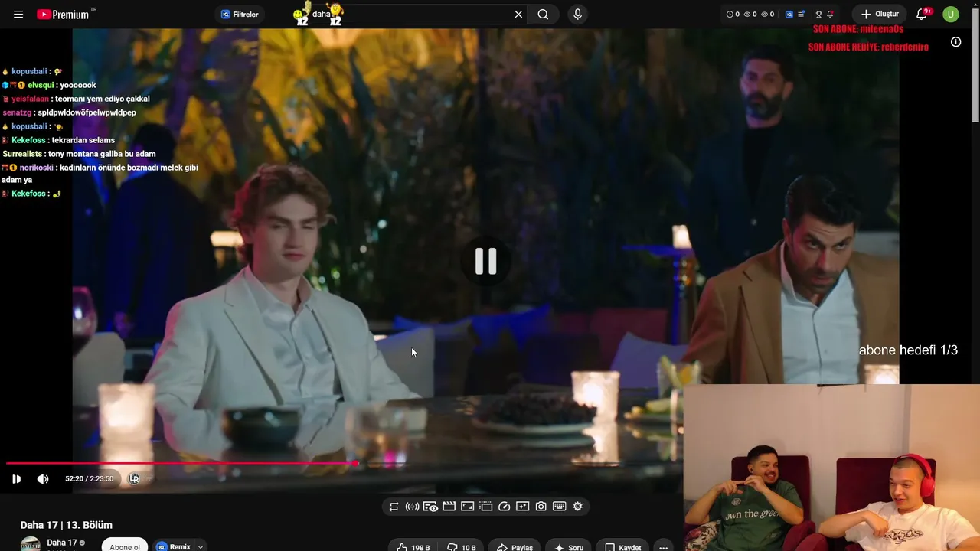The image size is (980, 551).
Task: Open the Filtreler filter button
Action: [x=240, y=15]
